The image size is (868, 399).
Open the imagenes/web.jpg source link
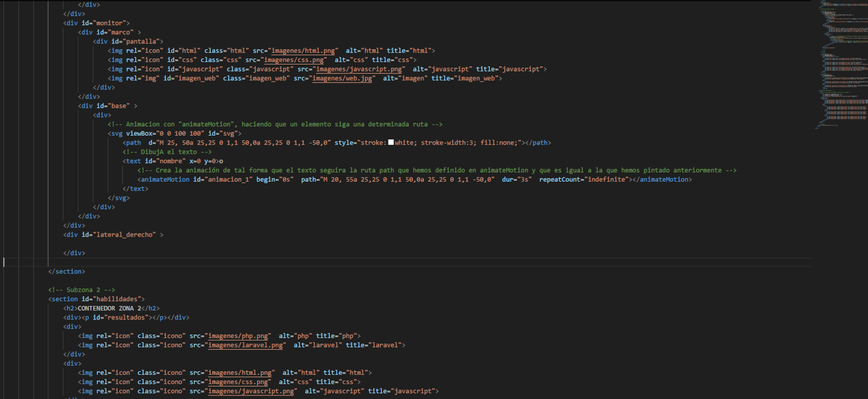[x=342, y=78]
